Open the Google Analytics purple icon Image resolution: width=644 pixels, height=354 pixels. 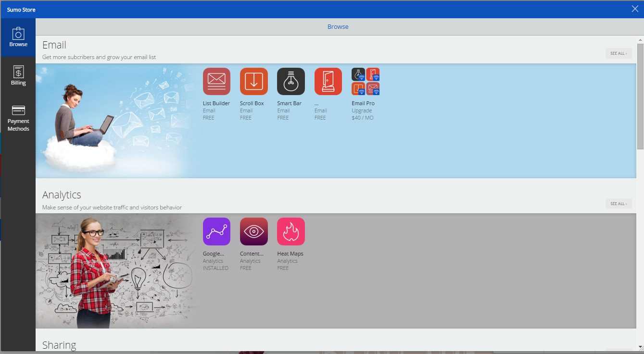(x=216, y=232)
